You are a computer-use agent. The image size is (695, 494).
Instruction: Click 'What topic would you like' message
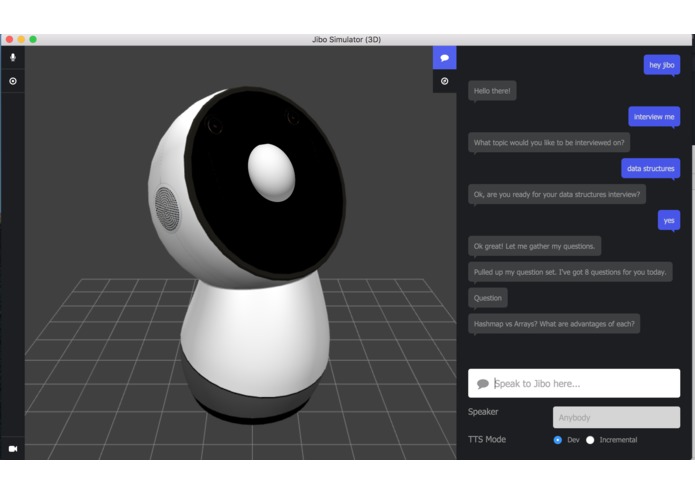pos(549,143)
